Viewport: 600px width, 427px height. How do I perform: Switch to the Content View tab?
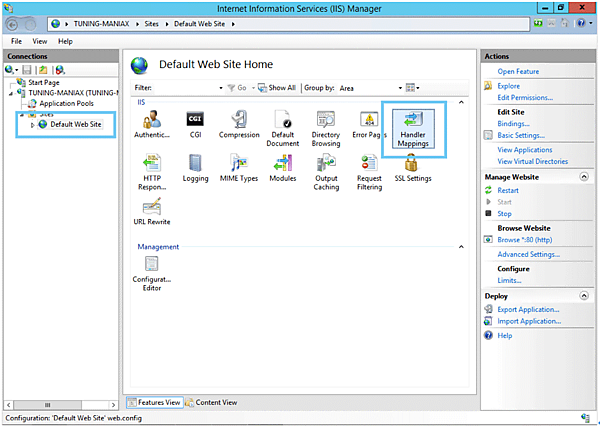coord(211,402)
